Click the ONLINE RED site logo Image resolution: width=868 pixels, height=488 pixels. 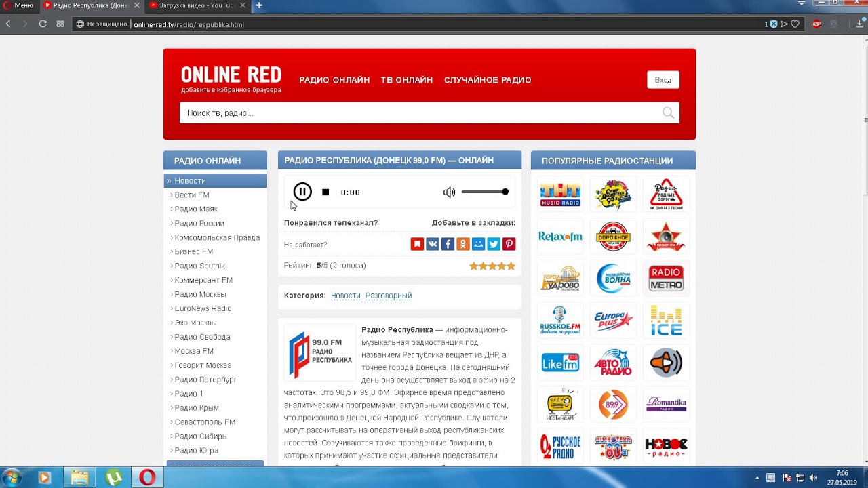231,75
